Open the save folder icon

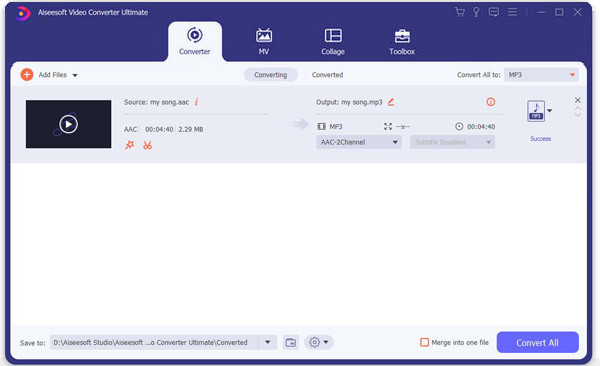[x=290, y=342]
